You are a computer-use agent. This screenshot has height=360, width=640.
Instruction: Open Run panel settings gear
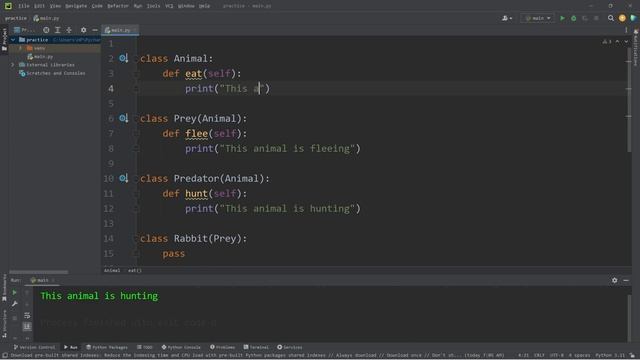pos(614,280)
